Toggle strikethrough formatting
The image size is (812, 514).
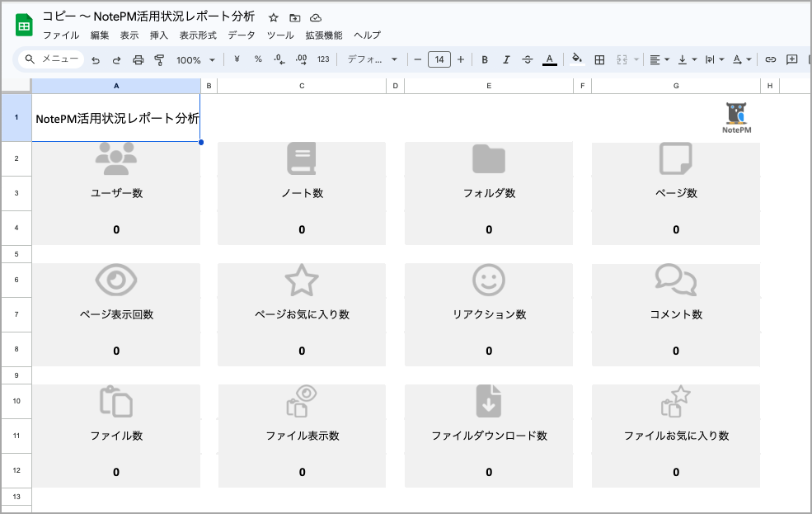[527, 59]
